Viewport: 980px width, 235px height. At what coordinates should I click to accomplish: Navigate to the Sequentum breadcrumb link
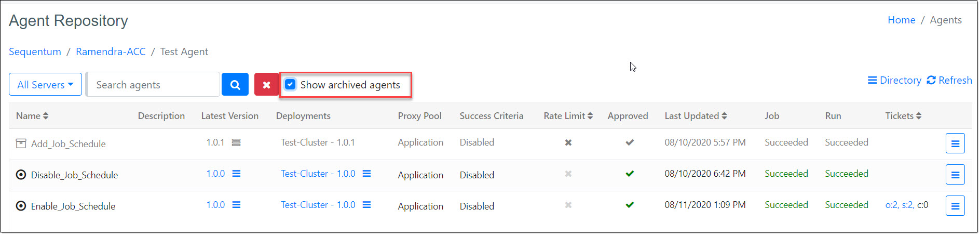point(35,52)
